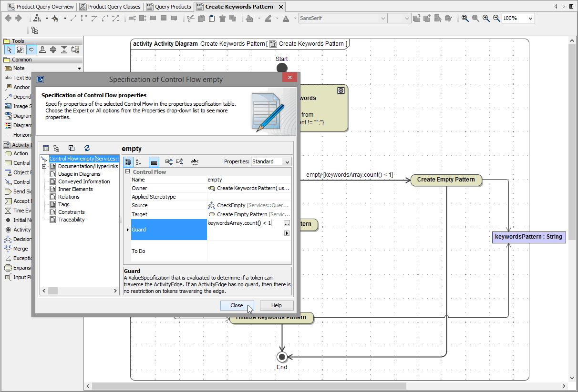Click the Expand All icon above the specification tree

56,148
